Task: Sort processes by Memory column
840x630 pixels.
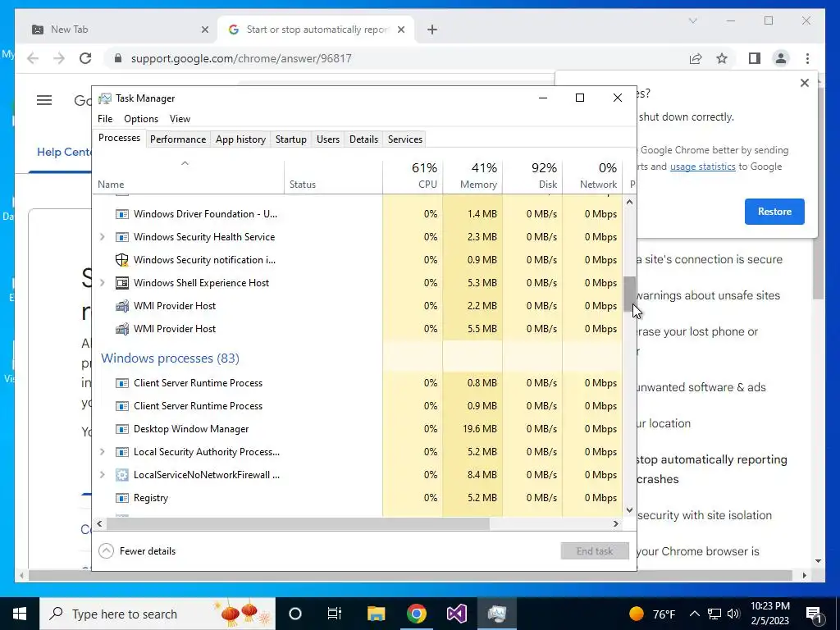Action: tap(473, 176)
